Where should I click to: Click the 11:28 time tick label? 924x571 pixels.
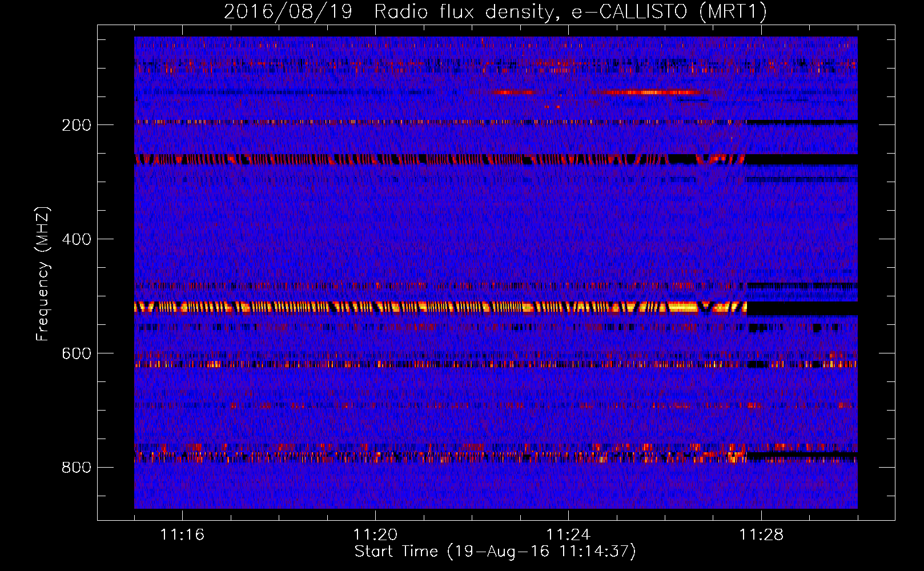point(761,534)
